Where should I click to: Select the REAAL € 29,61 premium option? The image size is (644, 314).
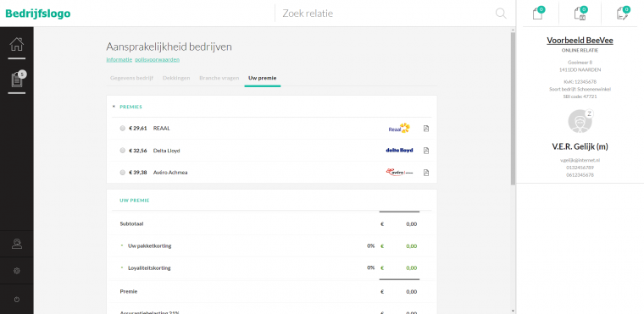(x=122, y=129)
